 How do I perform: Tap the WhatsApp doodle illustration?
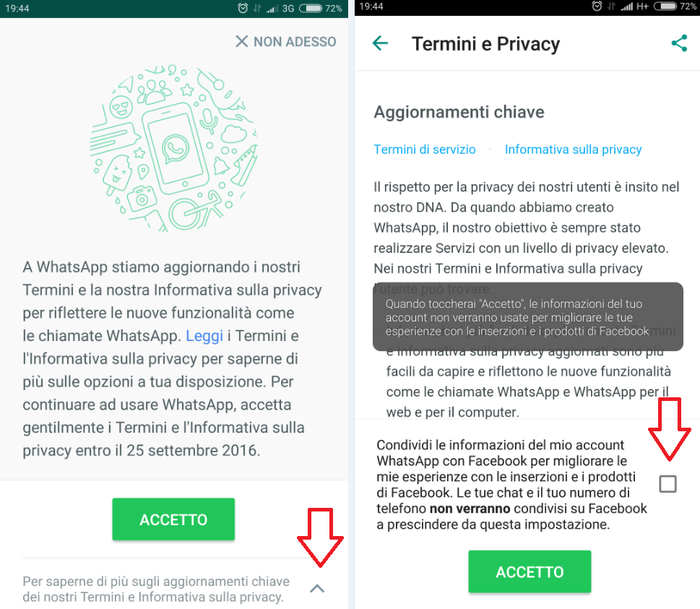[173, 148]
